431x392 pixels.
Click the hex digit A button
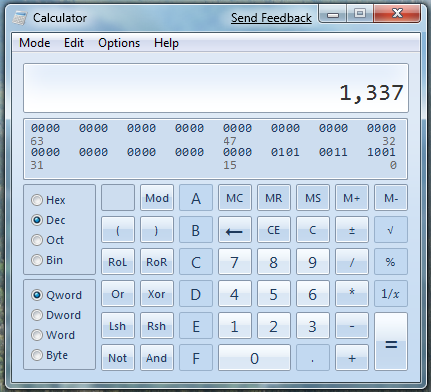point(196,198)
